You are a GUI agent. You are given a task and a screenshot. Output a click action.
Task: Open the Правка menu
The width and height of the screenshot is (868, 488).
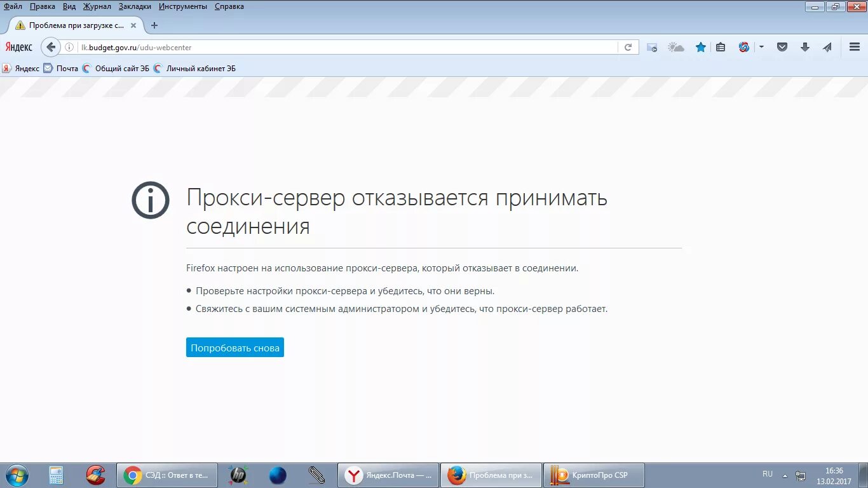pos(43,6)
